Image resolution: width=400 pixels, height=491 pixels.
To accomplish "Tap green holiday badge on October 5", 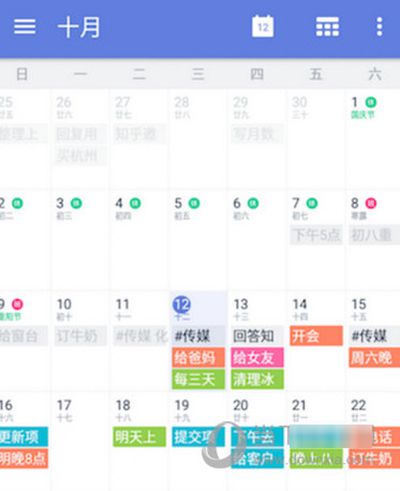I will pos(194,203).
